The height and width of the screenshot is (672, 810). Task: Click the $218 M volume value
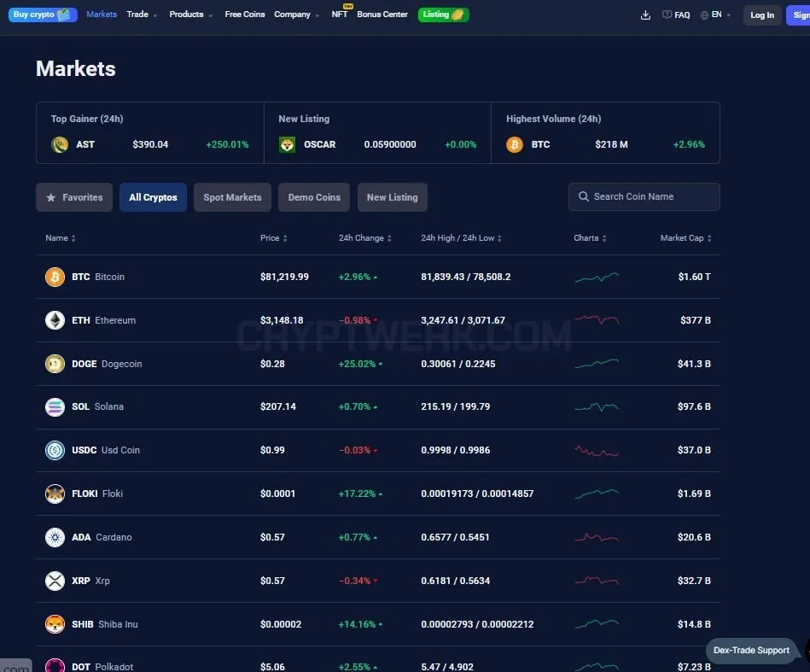click(x=611, y=145)
